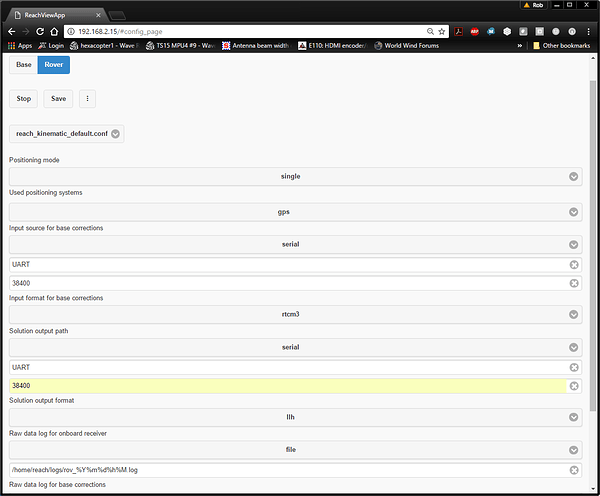Choose a config from reach_kinematic_default.conf dropdown
Image resolution: width=600 pixels, height=496 pixels.
point(67,134)
